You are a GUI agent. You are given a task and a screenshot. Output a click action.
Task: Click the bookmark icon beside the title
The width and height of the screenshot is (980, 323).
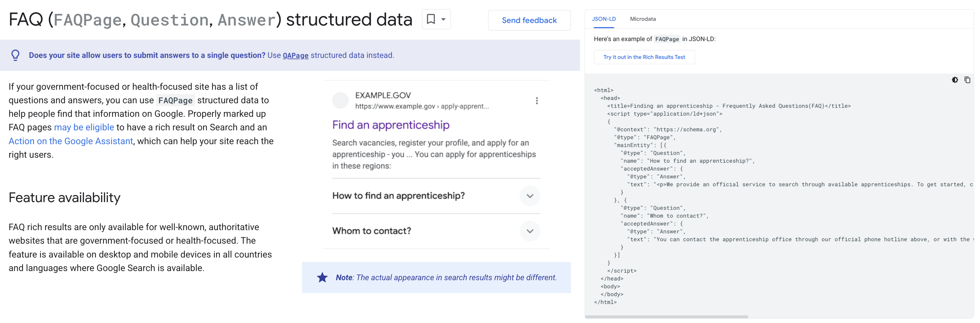click(x=431, y=20)
